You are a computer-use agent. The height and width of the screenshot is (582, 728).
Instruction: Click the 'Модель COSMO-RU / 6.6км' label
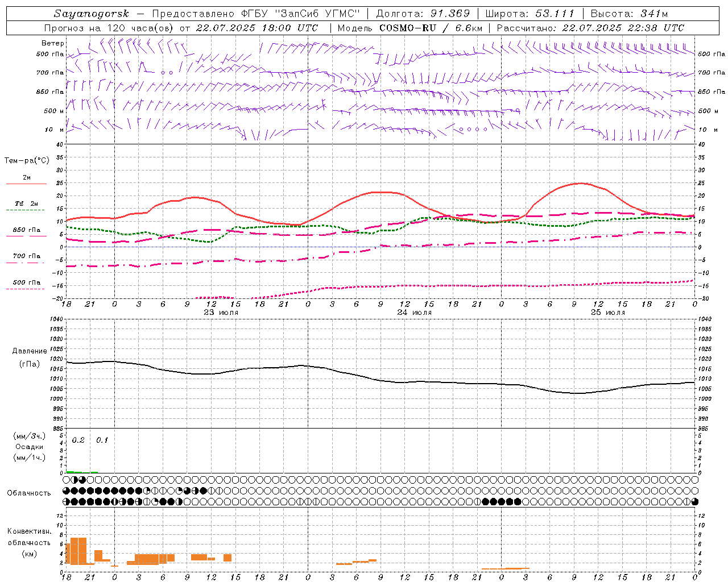tap(410, 28)
